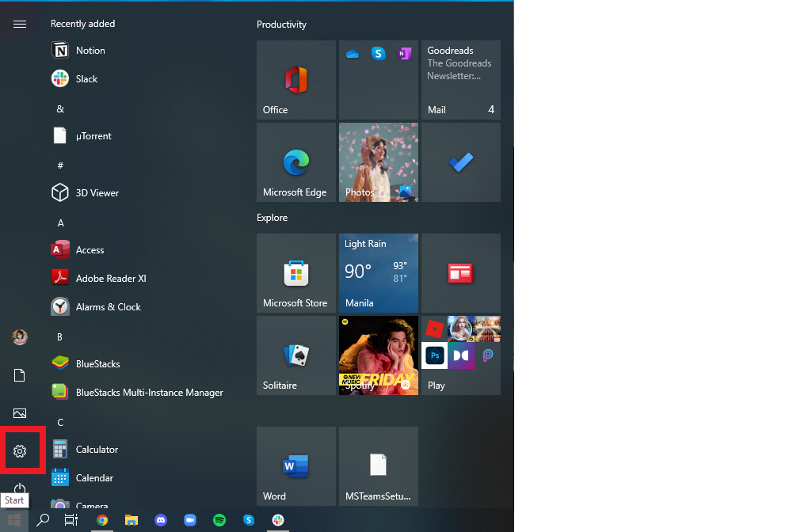Viewport: 793px width, 532px height.
Task: Open the Spotify New Music Friday tile
Action: pos(379,355)
